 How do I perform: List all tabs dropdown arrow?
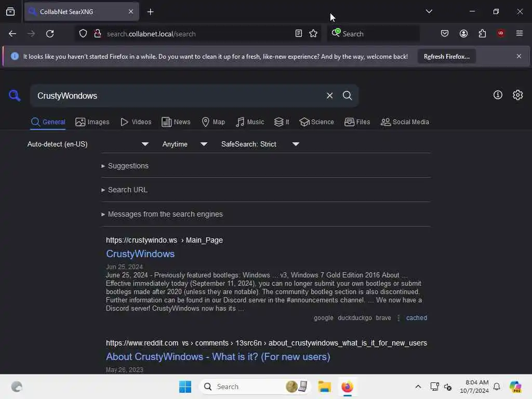tap(429, 11)
